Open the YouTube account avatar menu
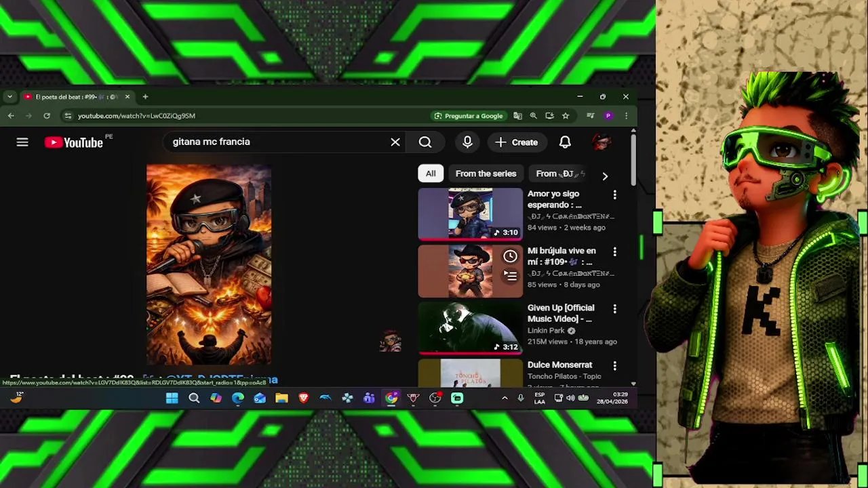 coord(601,142)
